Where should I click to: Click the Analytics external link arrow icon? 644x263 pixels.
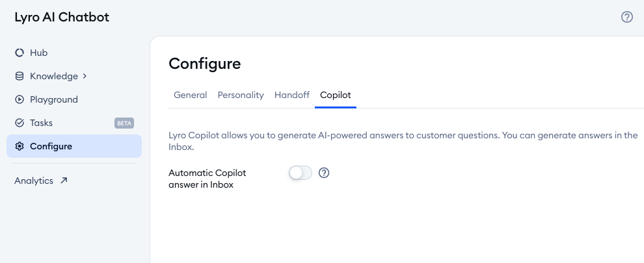64,180
